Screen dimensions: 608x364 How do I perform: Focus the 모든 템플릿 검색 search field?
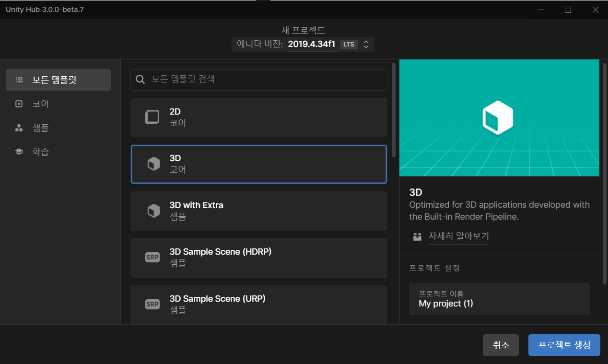click(258, 80)
